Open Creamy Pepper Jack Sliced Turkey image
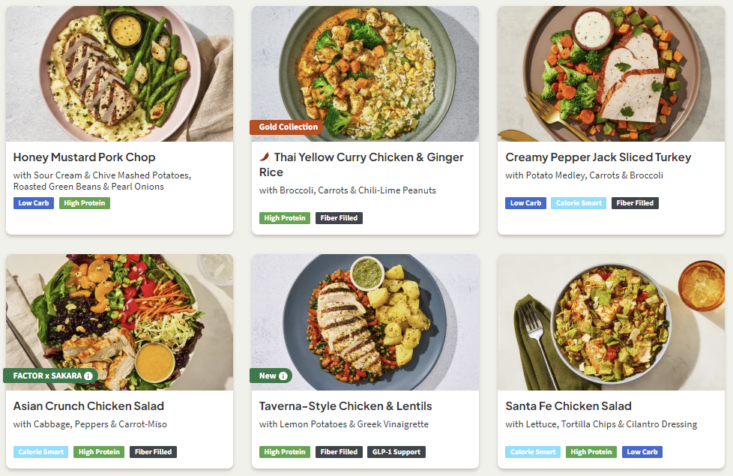The image size is (733, 476). 611,72
